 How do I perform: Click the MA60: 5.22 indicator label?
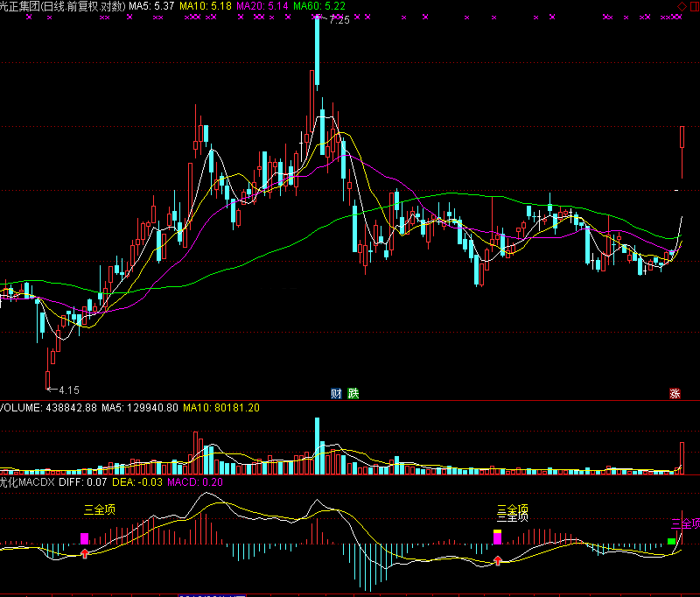click(319, 6)
